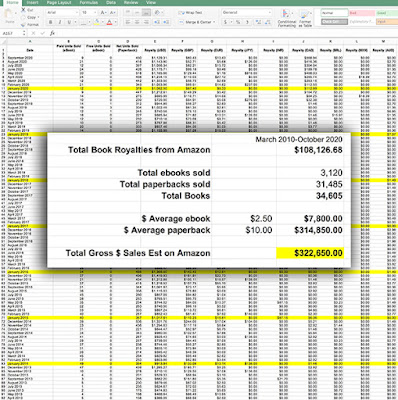Set bottom vertical alignment
The image size is (398, 400).
146,13
